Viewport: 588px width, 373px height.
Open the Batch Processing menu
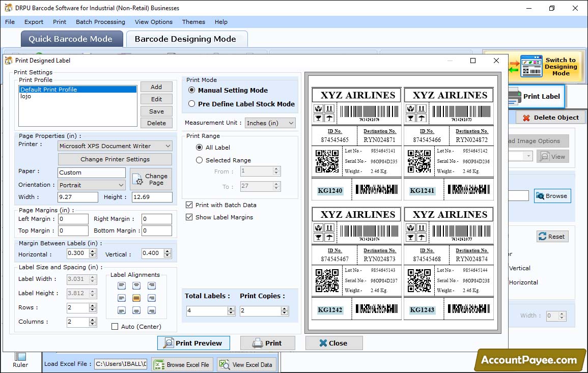(100, 22)
